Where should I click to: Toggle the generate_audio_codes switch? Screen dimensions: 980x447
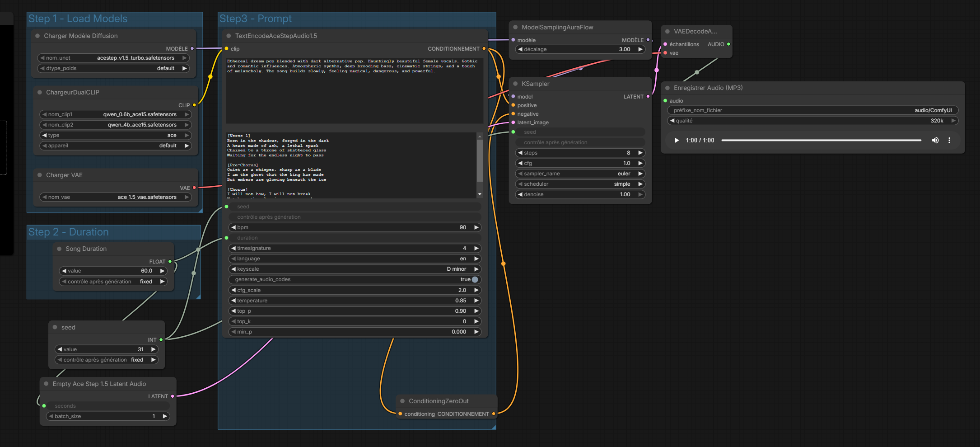click(x=475, y=279)
